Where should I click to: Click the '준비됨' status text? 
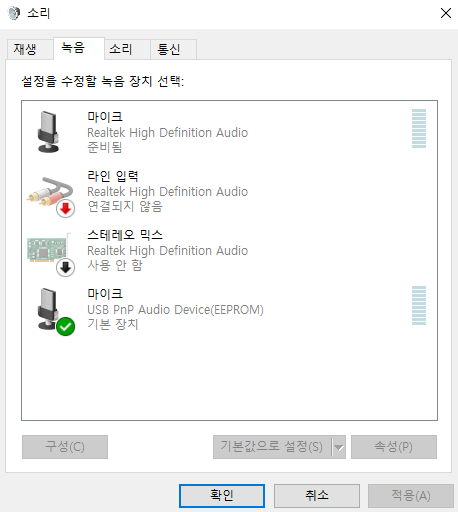(x=105, y=147)
